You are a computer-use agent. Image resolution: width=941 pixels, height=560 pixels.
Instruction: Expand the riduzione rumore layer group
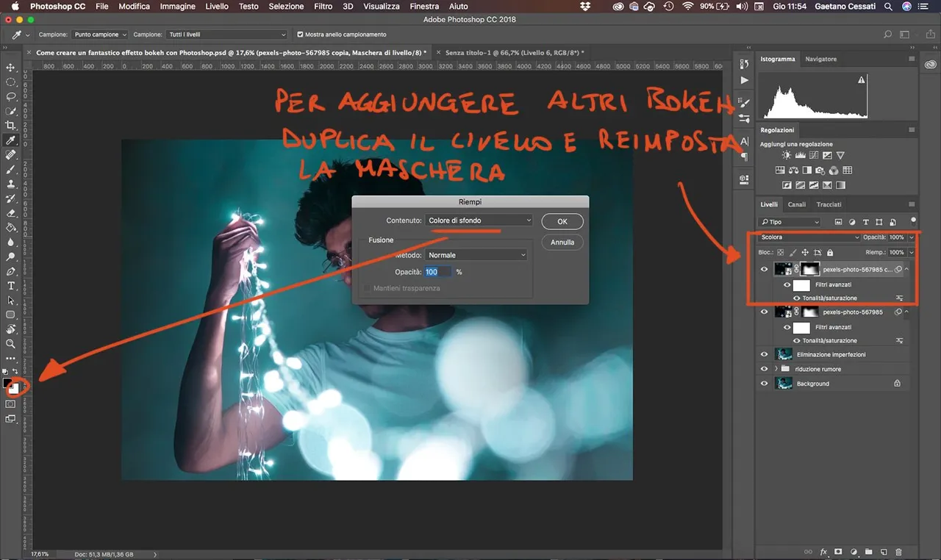775,369
